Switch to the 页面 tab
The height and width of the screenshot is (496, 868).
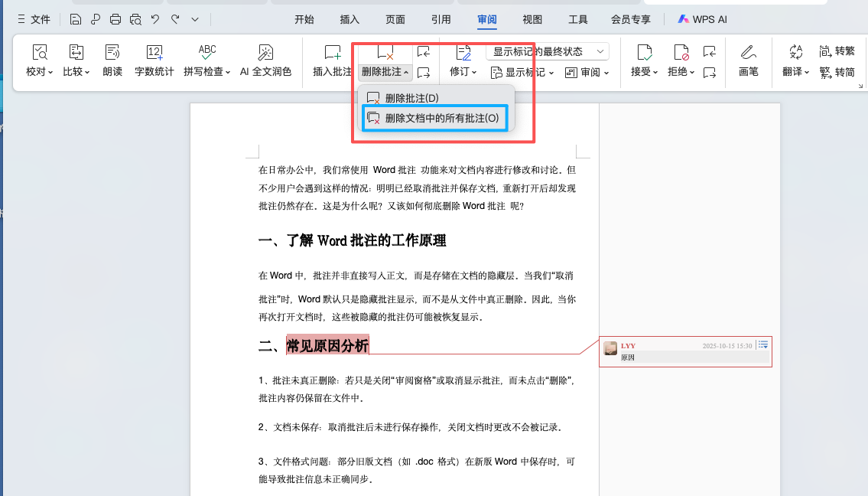(x=395, y=19)
